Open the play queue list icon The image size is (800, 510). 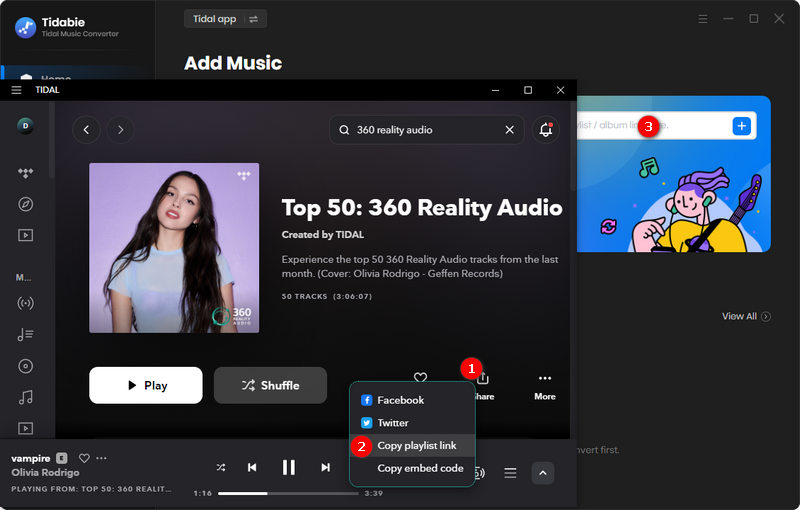510,473
